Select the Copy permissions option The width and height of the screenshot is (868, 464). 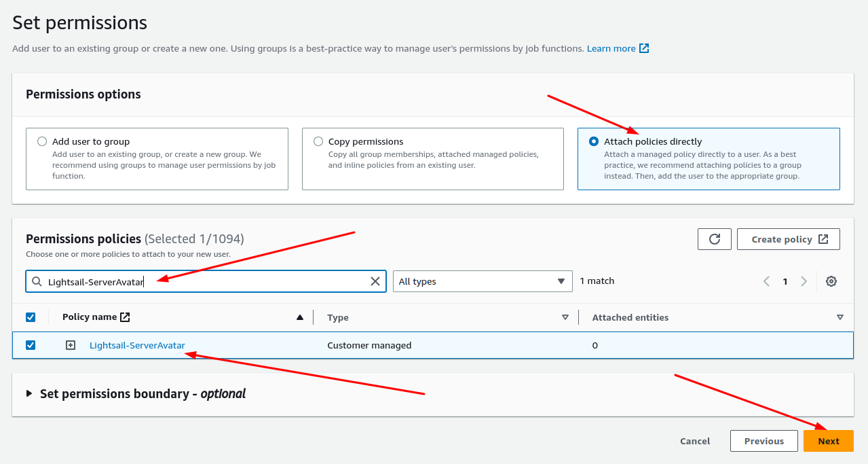[x=318, y=141]
